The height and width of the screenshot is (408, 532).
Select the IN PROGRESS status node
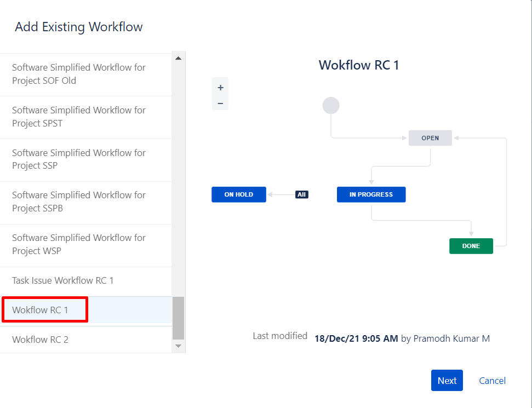(371, 194)
